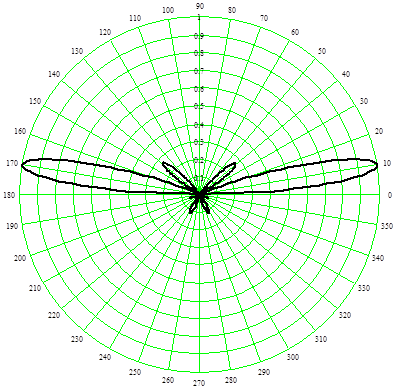The width and height of the screenshot is (396, 388).
Task: Click the 220 degree angle label
Action: [54, 315]
